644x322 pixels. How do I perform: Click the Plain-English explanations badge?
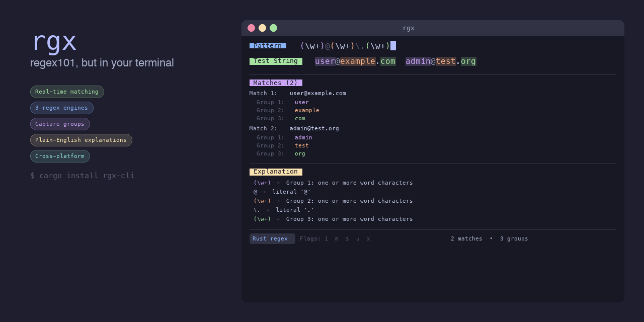(x=81, y=140)
